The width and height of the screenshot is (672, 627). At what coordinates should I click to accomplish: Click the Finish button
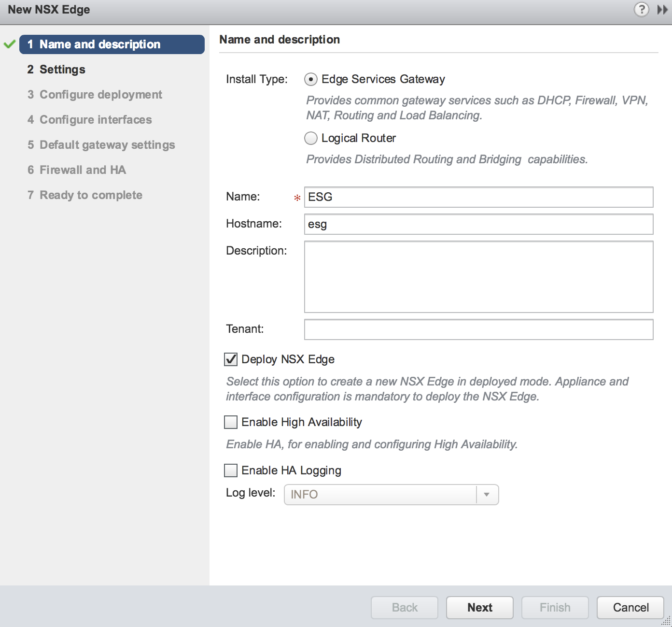pyautogui.click(x=555, y=608)
